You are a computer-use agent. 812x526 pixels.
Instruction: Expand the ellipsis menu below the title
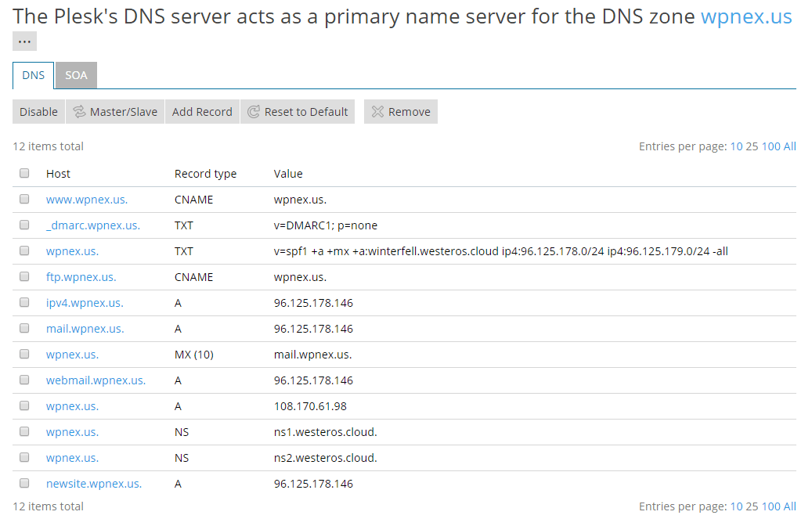point(24,41)
